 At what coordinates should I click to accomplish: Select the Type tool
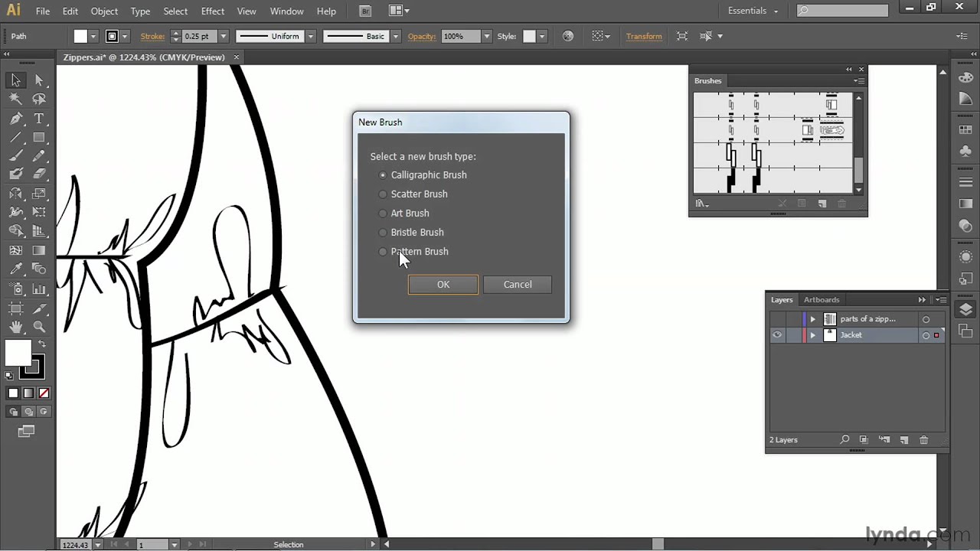(x=38, y=118)
